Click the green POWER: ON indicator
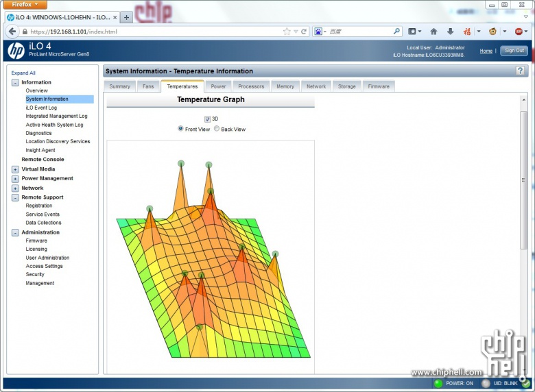Image resolution: width=535 pixels, height=392 pixels. coord(438,384)
